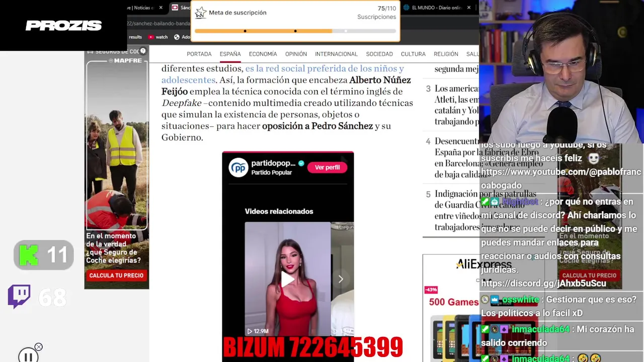This screenshot has width=644, height=362.
Task: Click the Nightbot username in chat
Action: (520, 202)
